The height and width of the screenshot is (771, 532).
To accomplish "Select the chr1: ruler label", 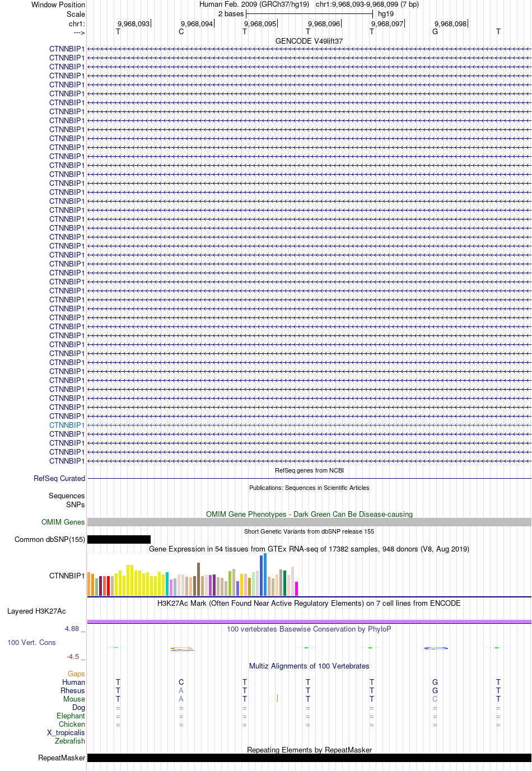I will [77, 24].
